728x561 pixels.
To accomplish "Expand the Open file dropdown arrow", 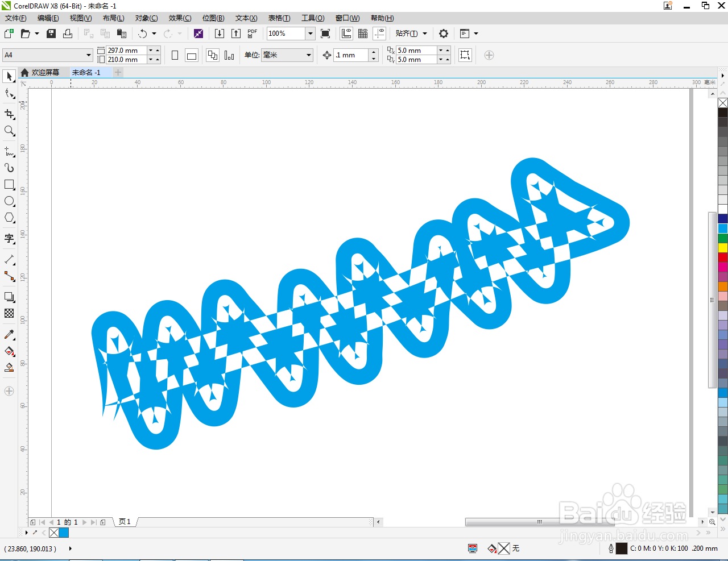I will tap(37, 34).
